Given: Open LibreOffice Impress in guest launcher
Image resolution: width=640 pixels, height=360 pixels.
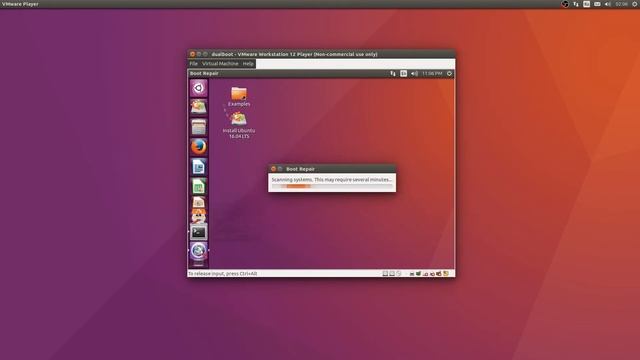Looking at the screenshot, I should coord(199,202).
